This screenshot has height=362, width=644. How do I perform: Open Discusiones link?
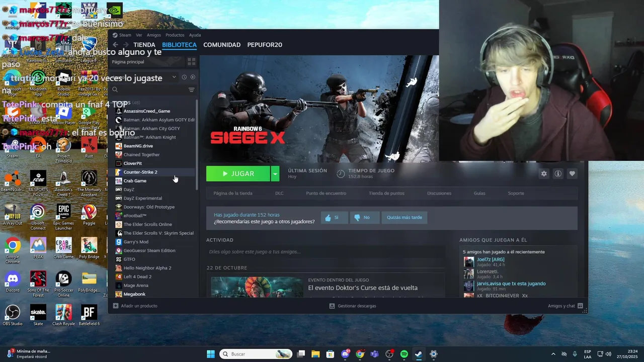439,193
